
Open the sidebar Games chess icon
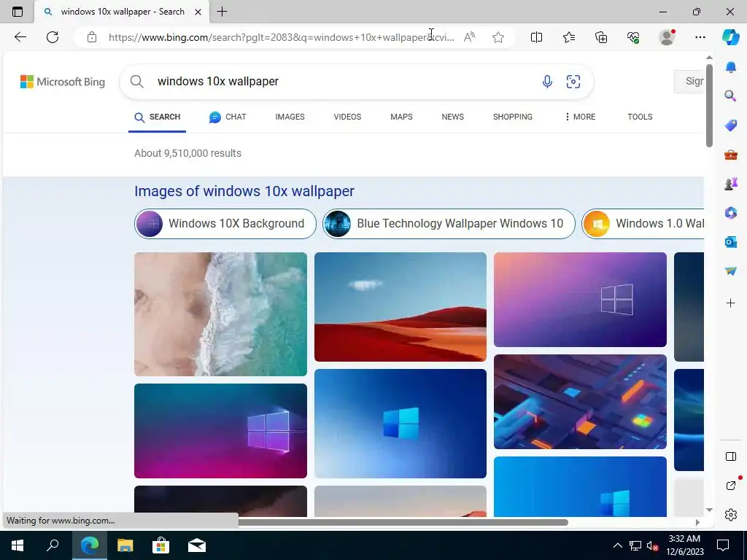pos(730,183)
